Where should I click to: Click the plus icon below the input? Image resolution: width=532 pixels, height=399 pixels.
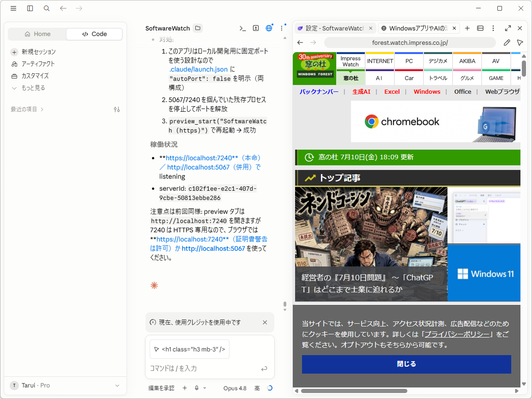click(185, 388)
